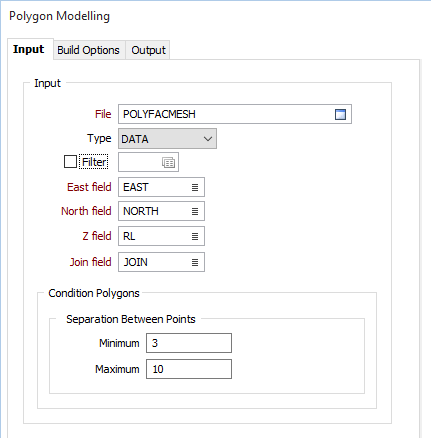431x438 pixels.
Task: Open the field list icon for North field
Action: [x=195, y=211]
